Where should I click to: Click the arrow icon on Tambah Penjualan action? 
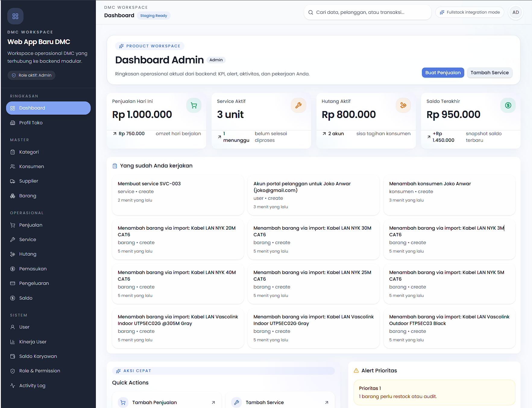click(x=213, y=403)
